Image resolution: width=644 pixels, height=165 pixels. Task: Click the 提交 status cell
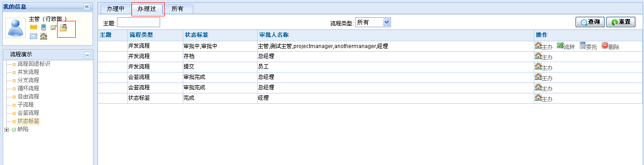pos(220,67)
